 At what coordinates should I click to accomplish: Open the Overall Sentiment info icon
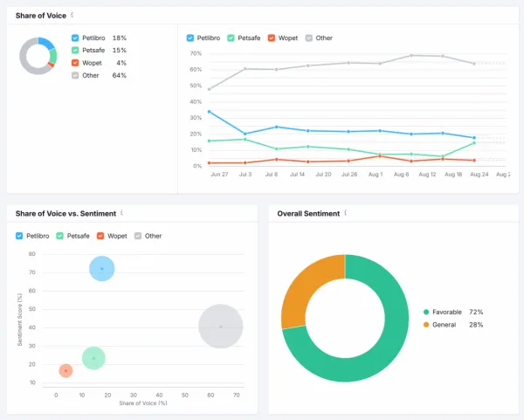pyautogui.click(x=345, y=213)
